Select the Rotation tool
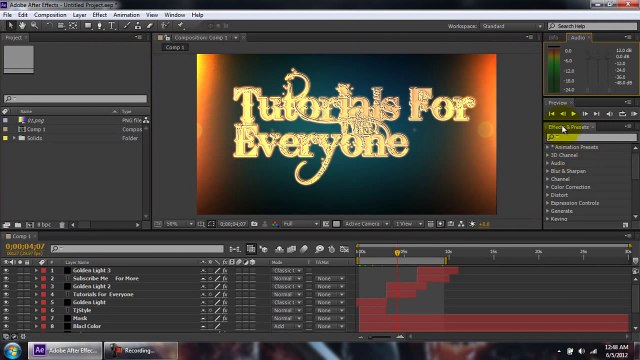The height and width of the screenshot is (360, 640). 49,26
